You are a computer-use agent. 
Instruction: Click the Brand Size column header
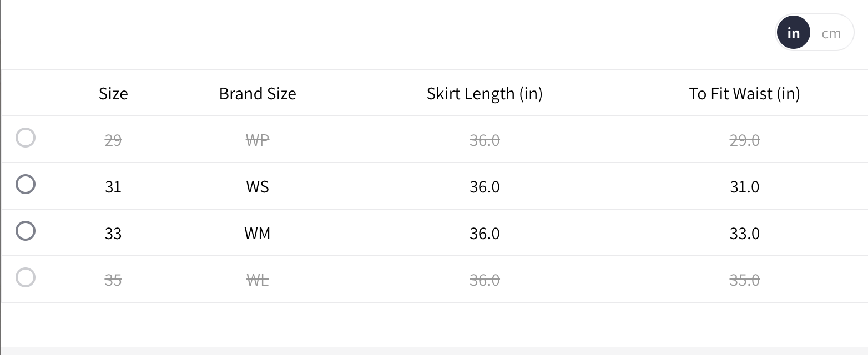258,93
